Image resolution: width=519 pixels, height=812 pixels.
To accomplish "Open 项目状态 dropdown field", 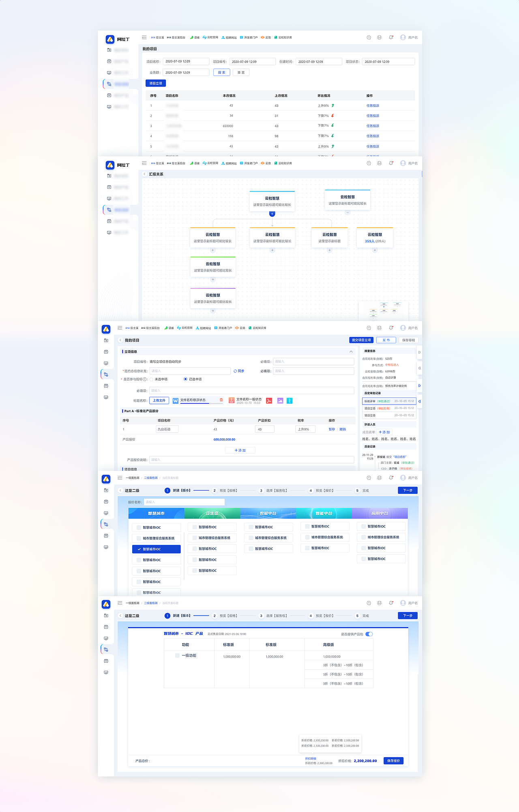I will [x=388, y=62].
